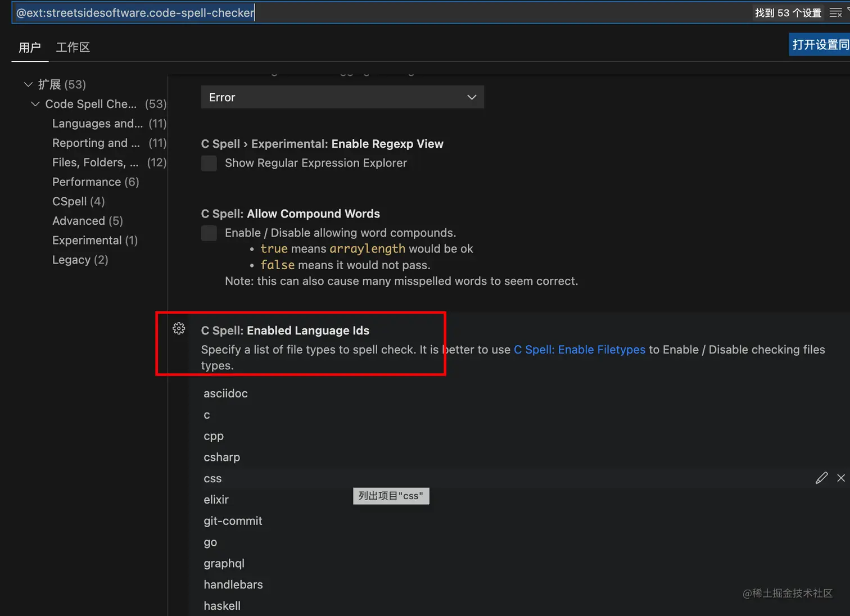Image resolution: width=850 pixels, height=616 pixels.
Task: Select Experimental (1) in the settings tree
Action: (x=95, y=241)
